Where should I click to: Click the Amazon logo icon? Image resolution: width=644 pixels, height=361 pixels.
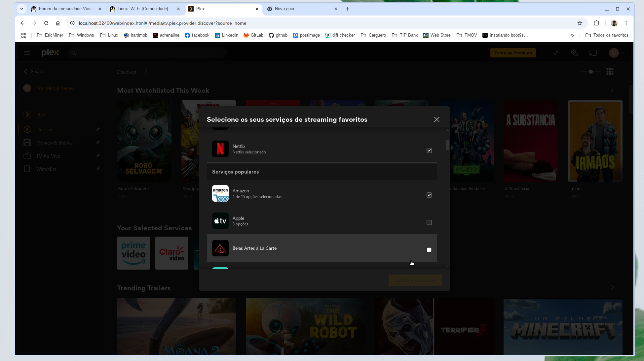220,193
